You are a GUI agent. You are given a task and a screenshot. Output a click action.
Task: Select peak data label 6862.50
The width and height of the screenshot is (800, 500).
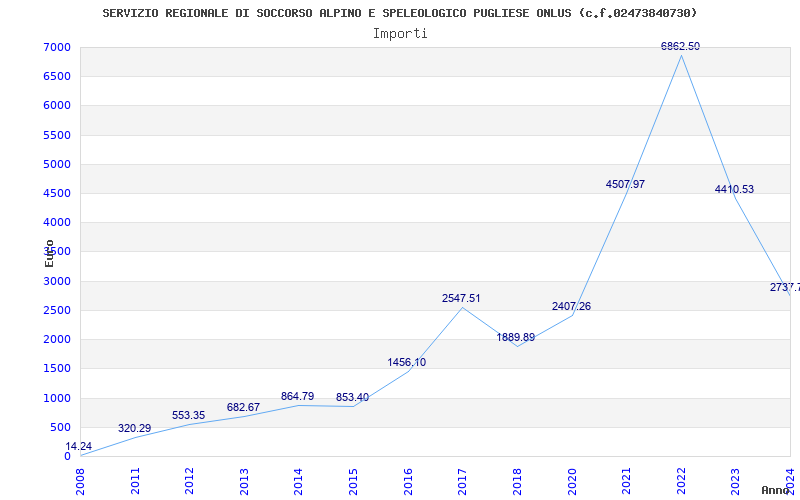click(680, 46)
